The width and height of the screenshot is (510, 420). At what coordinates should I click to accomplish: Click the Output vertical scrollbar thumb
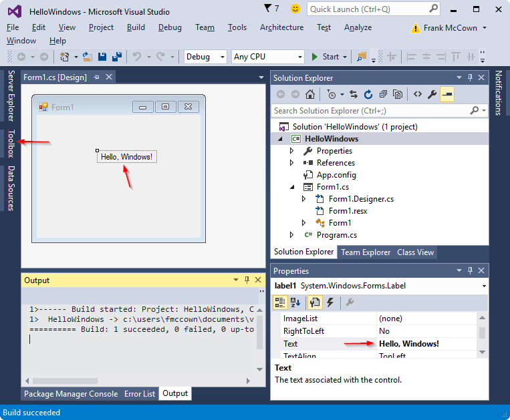coord(259,332)
